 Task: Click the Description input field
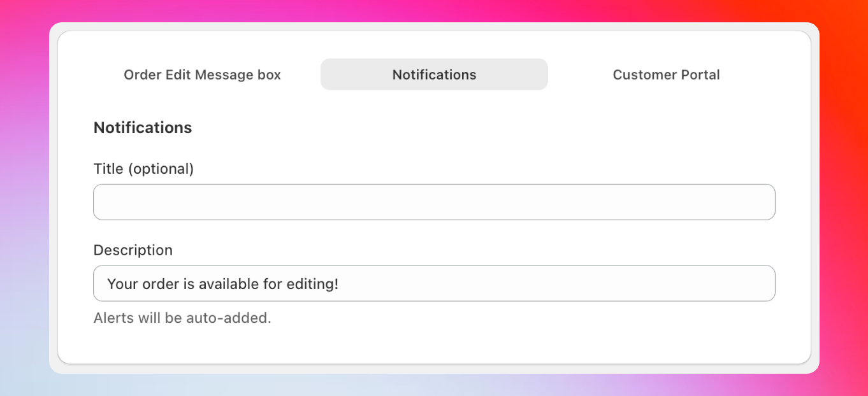click(x=434, y=283)
